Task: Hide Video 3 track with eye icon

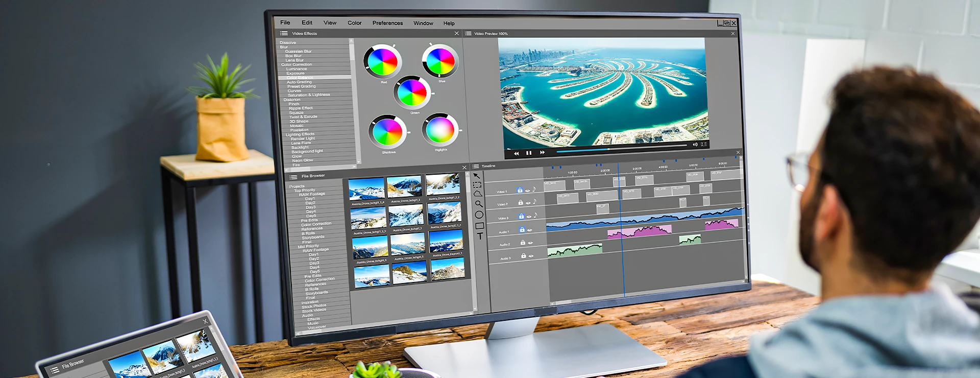Action: click(x=529, y=217)
